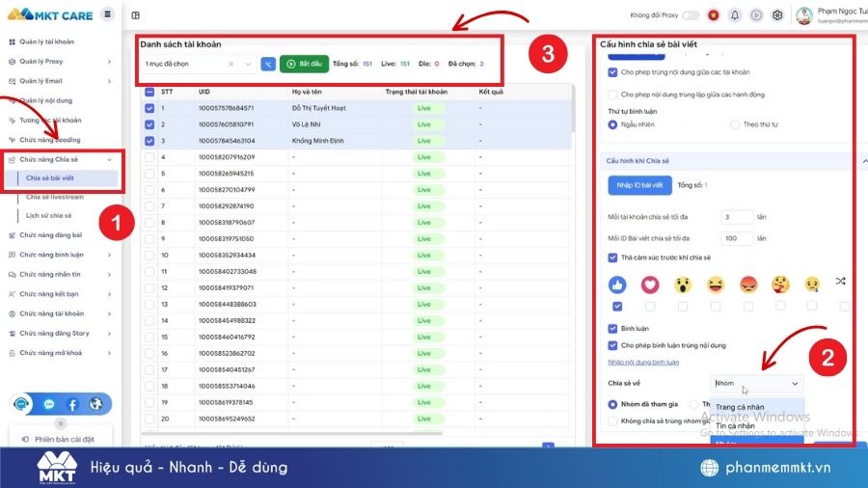
Task: Collapse the Cấu hình khi Chia sẻ section
Action: pyautogui.click(x=864, y=161)
